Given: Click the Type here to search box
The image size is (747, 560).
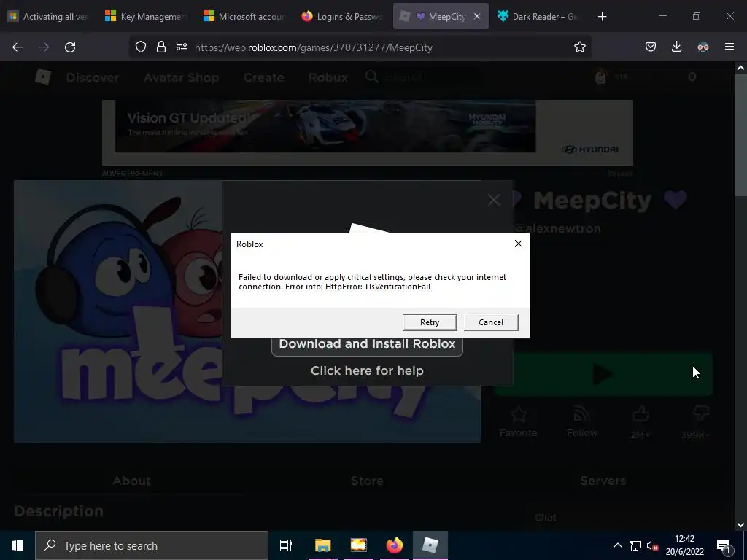Looking at the screenshot, I should point(152,545).
